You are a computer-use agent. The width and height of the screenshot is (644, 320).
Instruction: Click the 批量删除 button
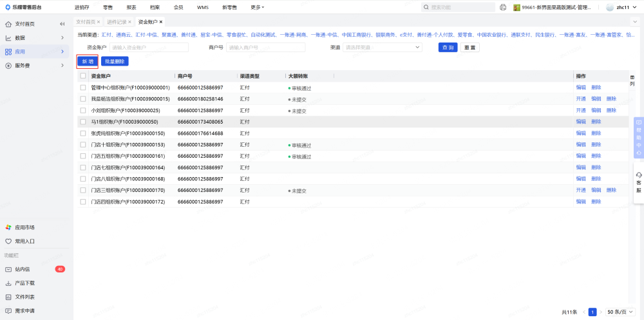click(115, 61)
